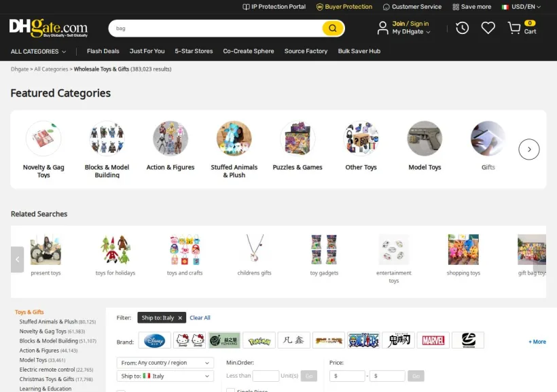557x392 pixels.
Task: Tick the Single Piece checkbox
Action: click(x=230, y=390)
